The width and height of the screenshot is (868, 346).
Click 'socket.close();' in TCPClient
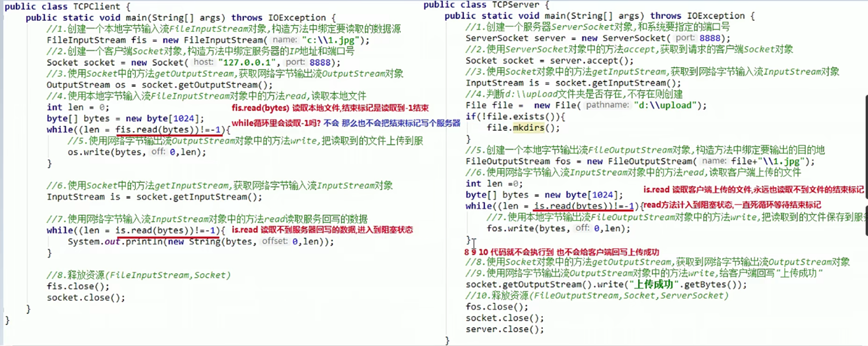pos(86,298)
